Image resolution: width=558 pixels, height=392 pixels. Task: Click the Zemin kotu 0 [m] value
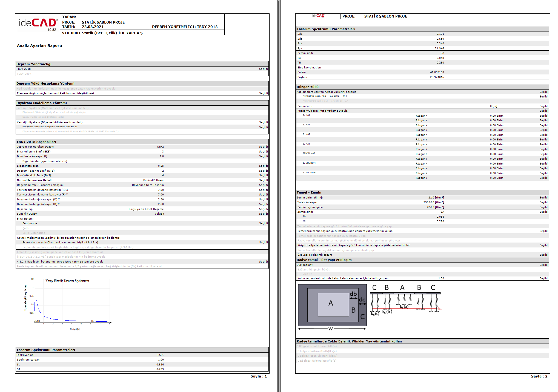493,106
